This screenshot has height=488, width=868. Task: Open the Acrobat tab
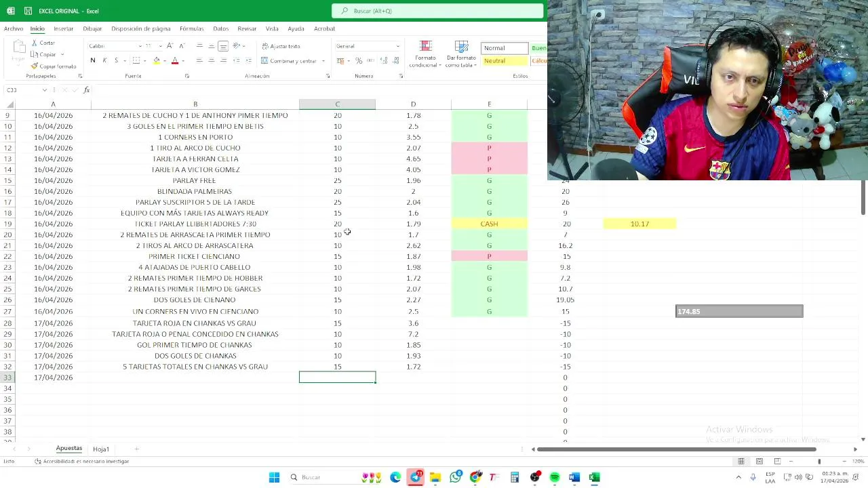pyautogui.click(x=324, y=28)
